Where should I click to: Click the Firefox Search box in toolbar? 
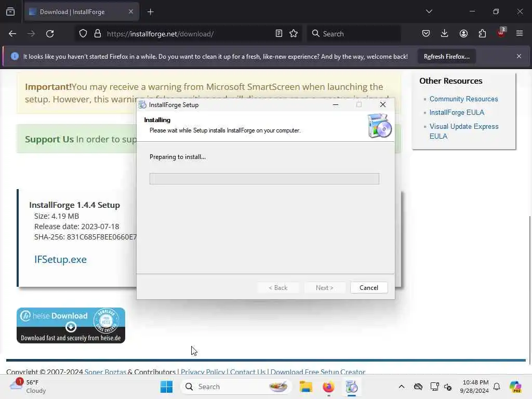(x=354, y=34)
